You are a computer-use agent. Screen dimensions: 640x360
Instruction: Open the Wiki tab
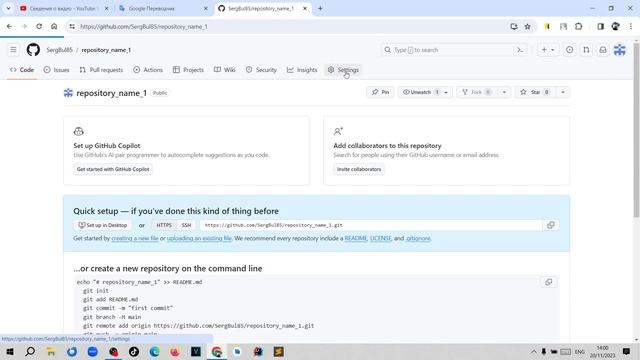pos(224,70)
